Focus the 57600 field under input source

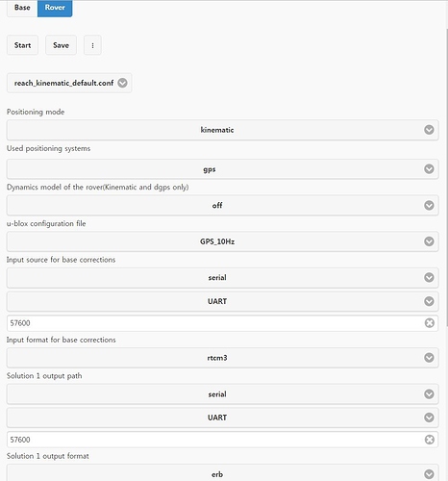pos(222,323)
